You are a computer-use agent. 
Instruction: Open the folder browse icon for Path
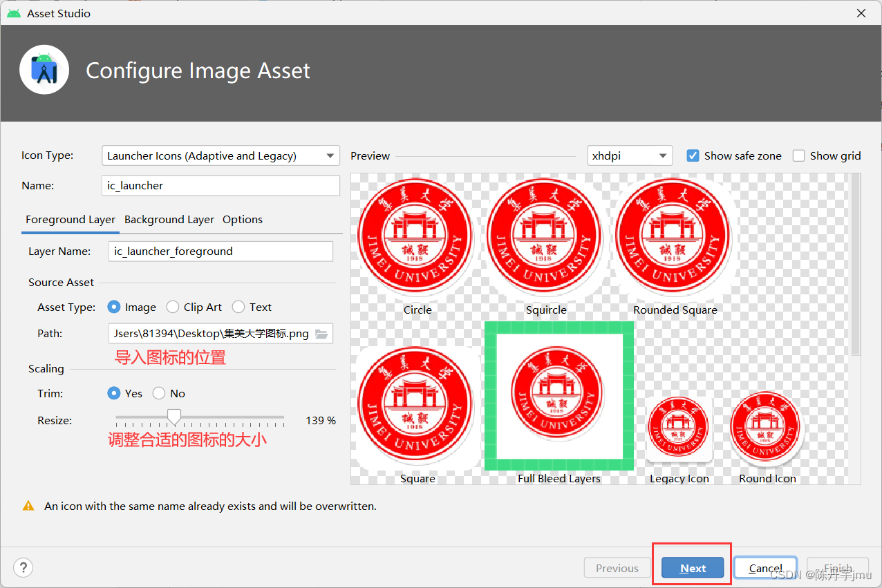[x=321, y=334]
